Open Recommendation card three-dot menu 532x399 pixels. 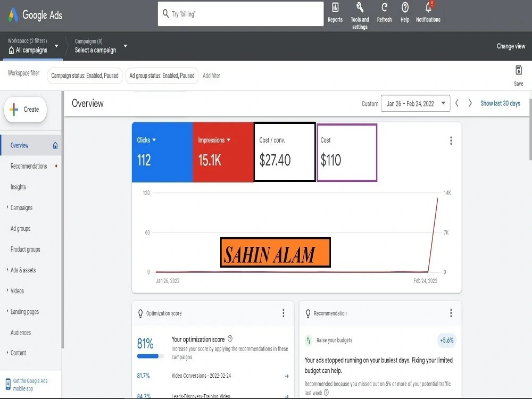451,313
